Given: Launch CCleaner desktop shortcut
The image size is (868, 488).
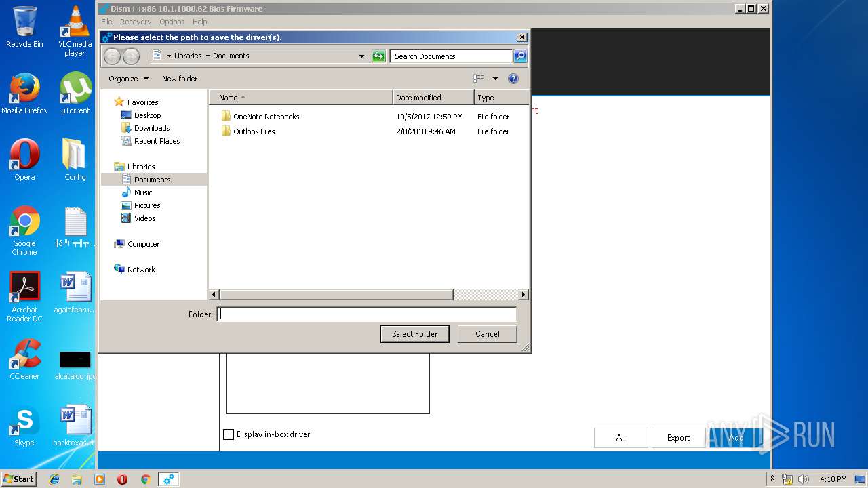Looking at the screenshot, I should [x=24, y=359].
